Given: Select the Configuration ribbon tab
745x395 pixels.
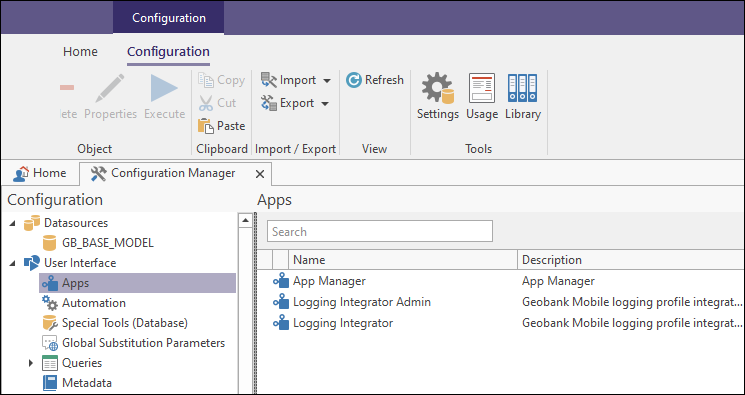Looking at the screenshot, I should (x=168, y=52).
